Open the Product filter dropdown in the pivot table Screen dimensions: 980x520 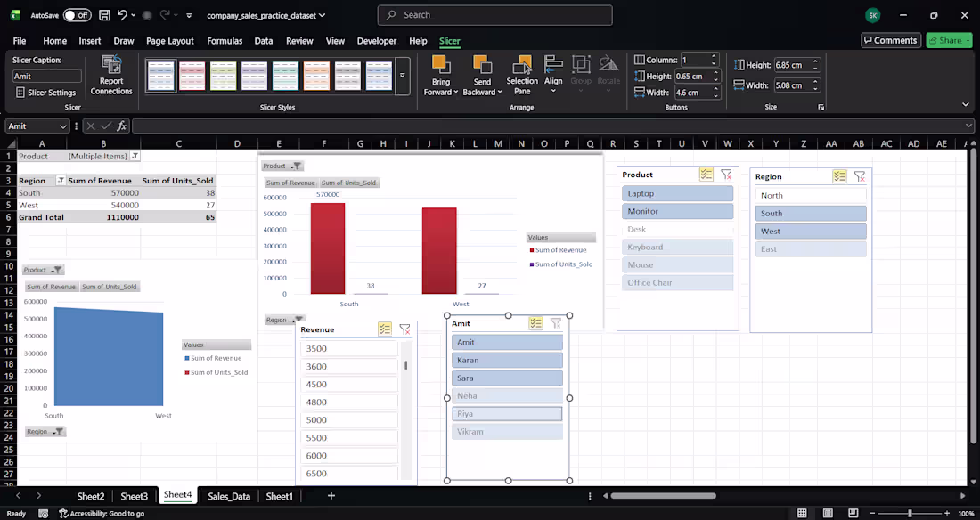135,156
